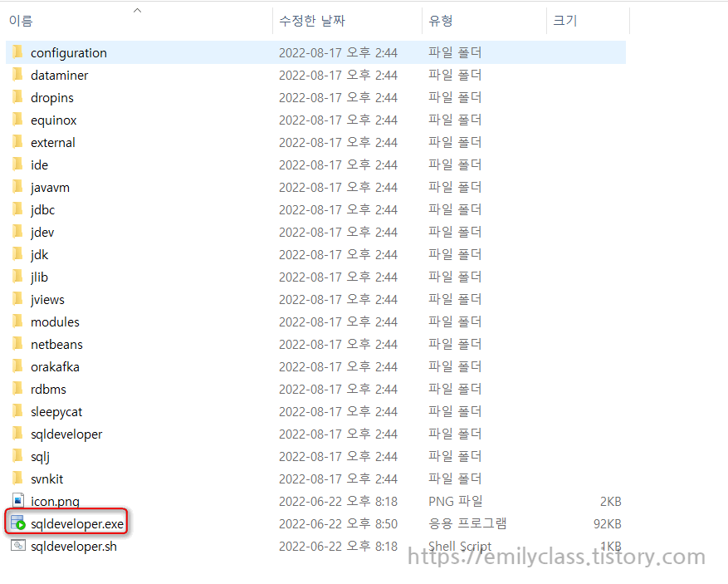
Task: Click the icon.png image file icon
Action: 17,500
